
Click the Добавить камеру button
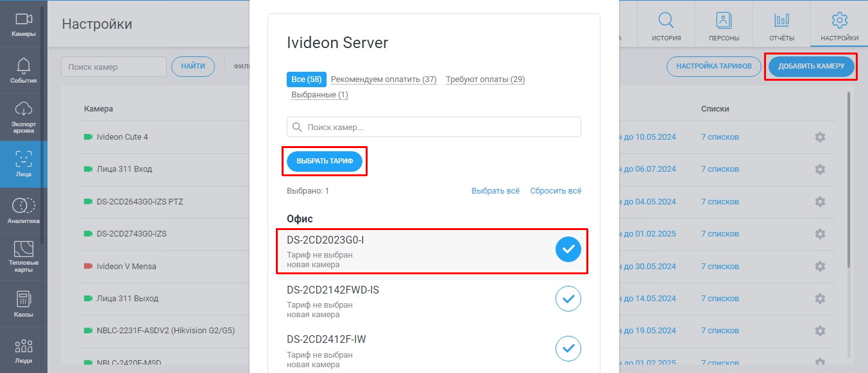click(x=811, y=67)
